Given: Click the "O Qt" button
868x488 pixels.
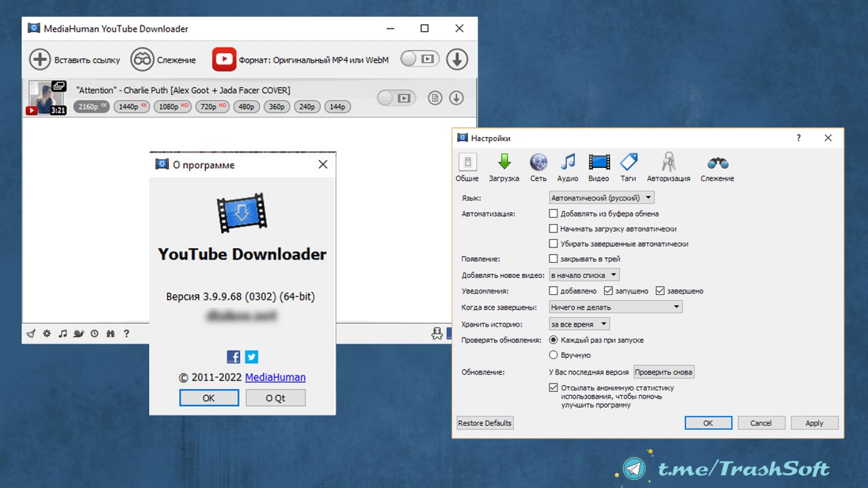Looking at the screenshot, I should (x=275, y=398).
